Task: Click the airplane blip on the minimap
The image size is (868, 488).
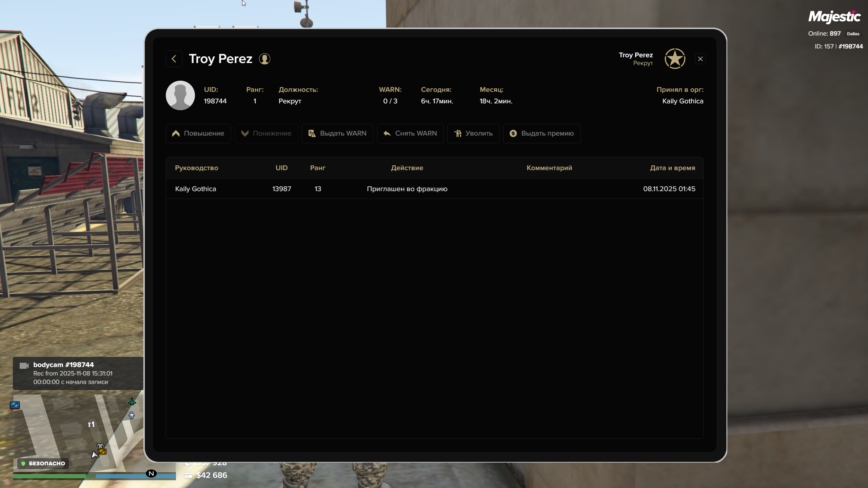Action: tap(132, 402)
